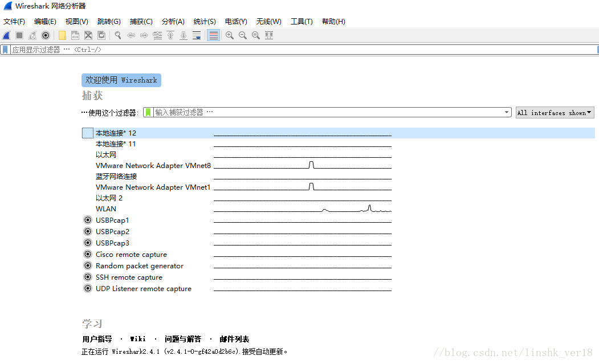This screenshot has height=364, width=599.
Task: Open the Wiki link
Action: point(138,339)
